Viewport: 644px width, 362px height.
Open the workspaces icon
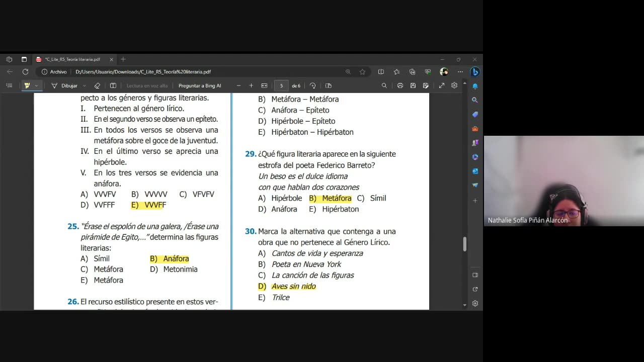(9, 59)
